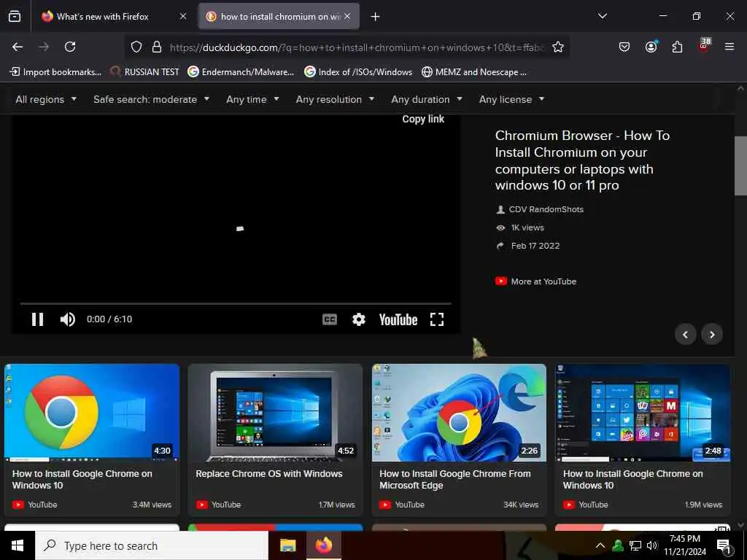Show hidden system tray icons

tap(600, 545)
